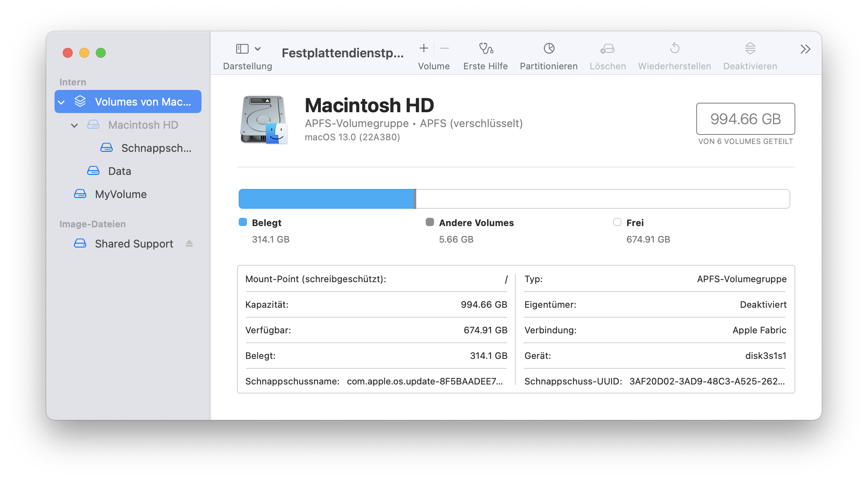This screenshot has height=481, width=868.
Task: Open the Darstellung view options dropdown arrow
Action: pos(258,49)
